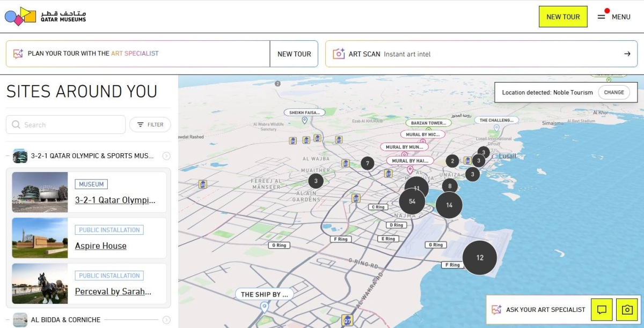Click the search magnifier icon

coord(16,125)
